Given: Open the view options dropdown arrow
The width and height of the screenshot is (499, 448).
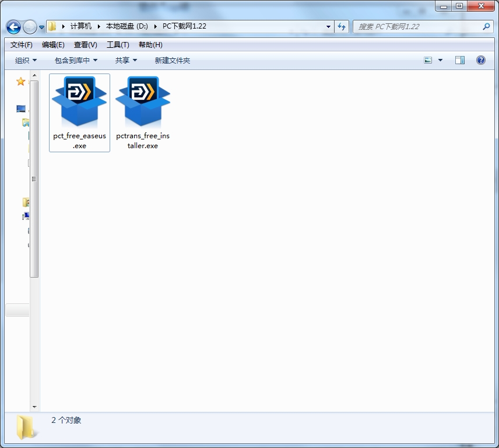Looking at the screenshot, I should point(441,60).
